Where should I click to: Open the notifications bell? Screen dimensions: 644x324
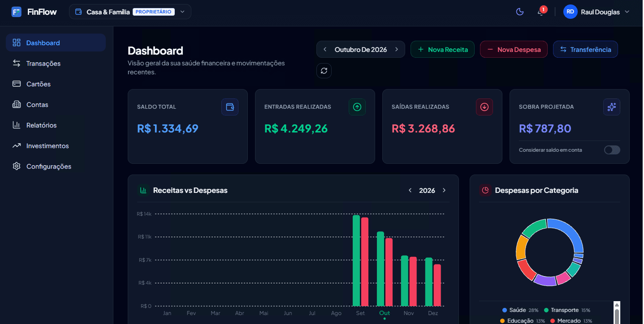[x=541, y=12]
